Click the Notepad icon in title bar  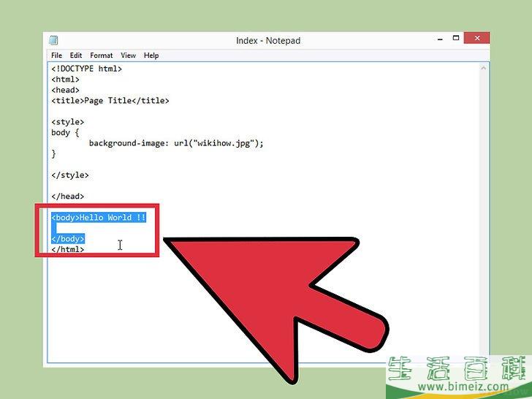coord(53,40)
